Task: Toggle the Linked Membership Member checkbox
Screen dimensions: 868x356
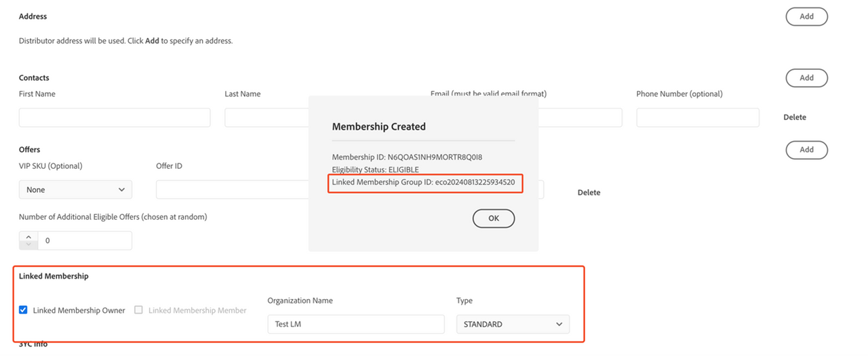Action: (x=138, y=310)
